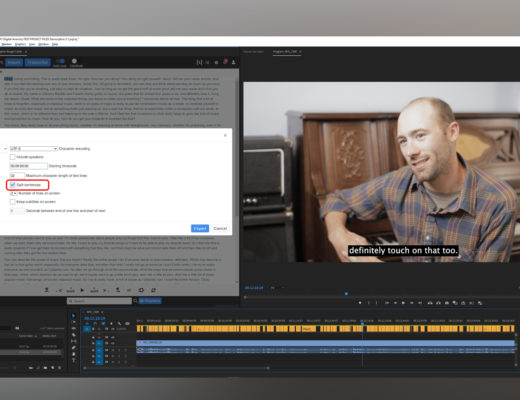Select the Slip tool
Image resolution: width=520 pixels, height=400 pixels.
pos(74,341)
